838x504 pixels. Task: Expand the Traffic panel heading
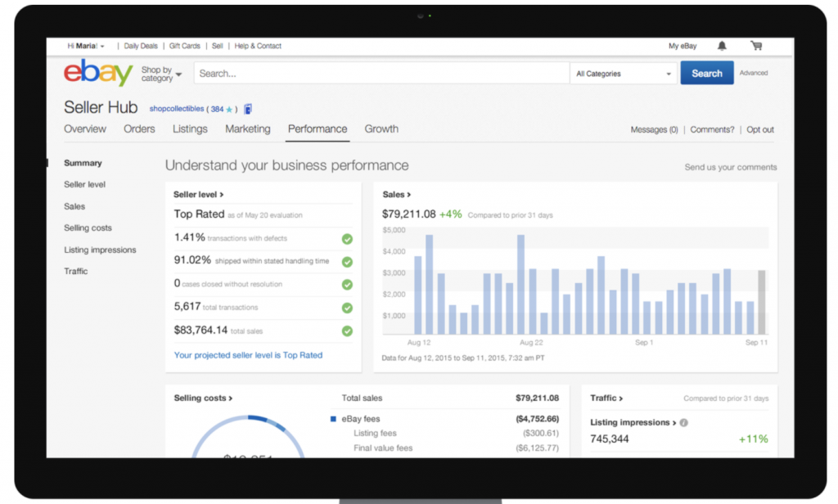click(x=606, y=398)
